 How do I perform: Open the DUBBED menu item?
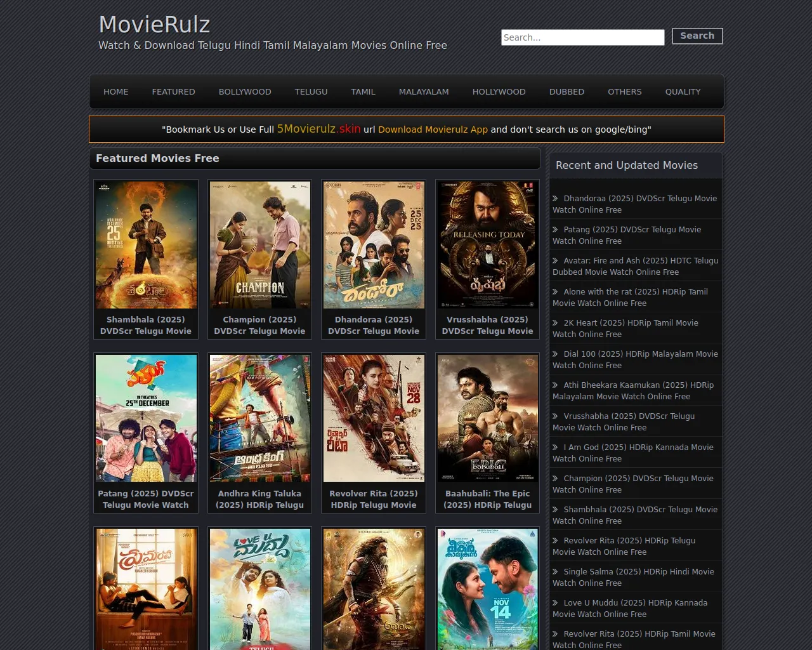point(566,92)
